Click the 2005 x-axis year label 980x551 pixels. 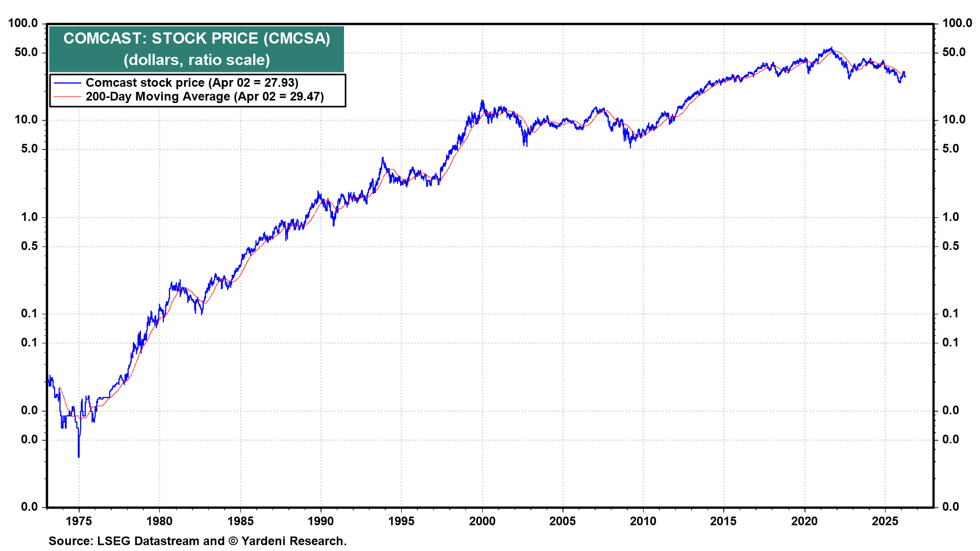pyautogui.click(x=562, y=521)
